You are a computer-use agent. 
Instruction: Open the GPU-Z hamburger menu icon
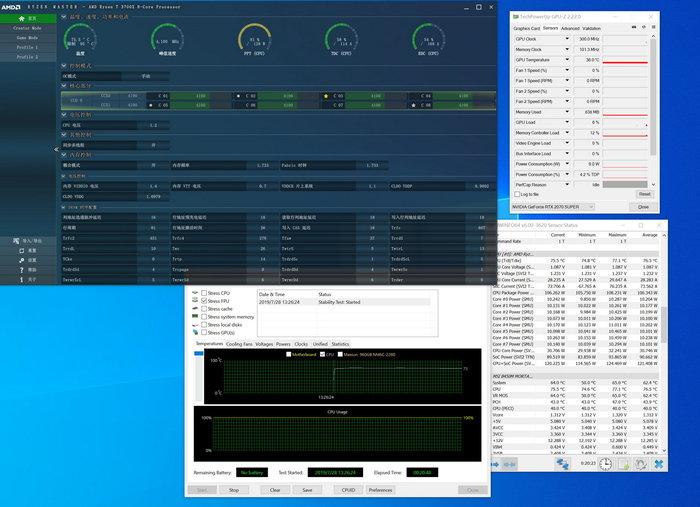point(653,28)
